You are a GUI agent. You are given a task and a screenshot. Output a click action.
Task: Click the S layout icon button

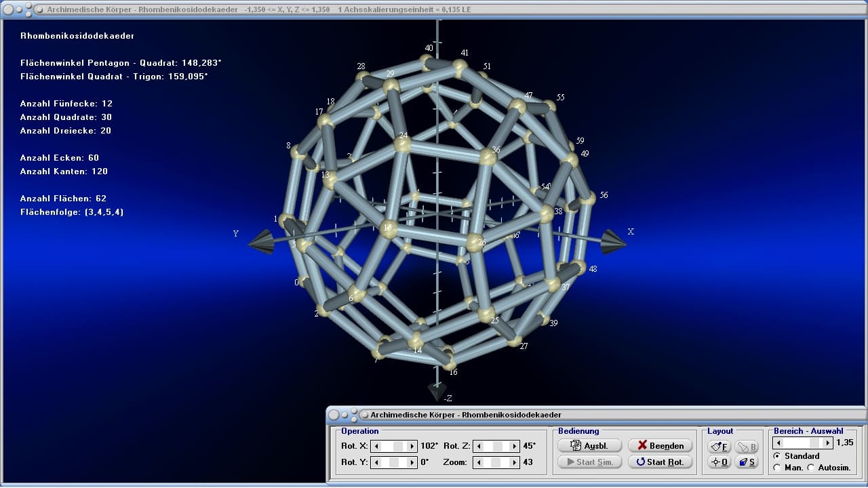pyautogui.click(x=747, y=462)
